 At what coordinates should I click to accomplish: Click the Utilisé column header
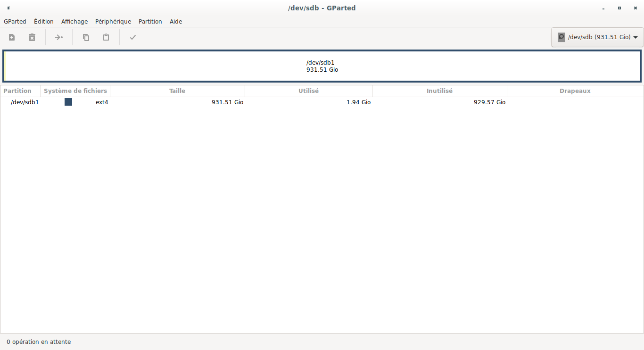pos(308,91)
